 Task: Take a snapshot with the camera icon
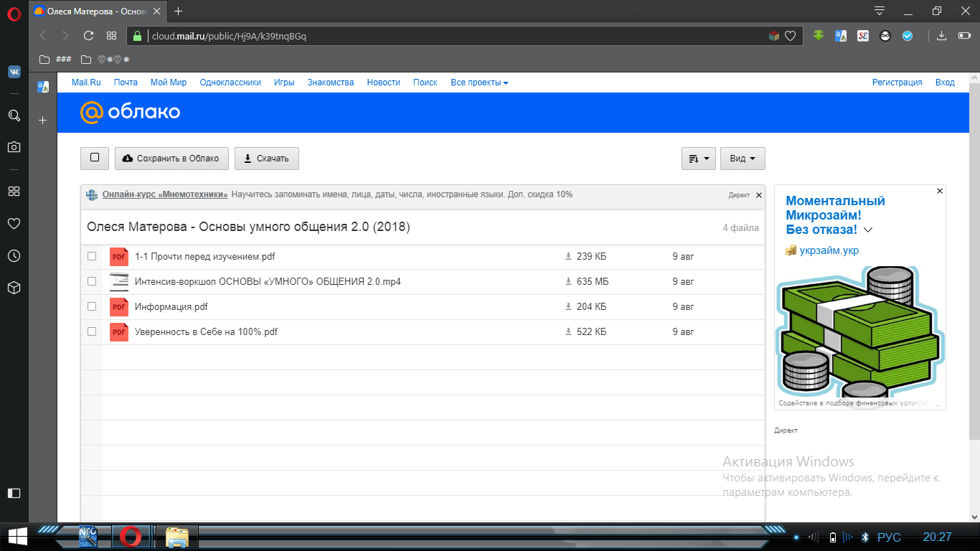[x=14, y=147]
